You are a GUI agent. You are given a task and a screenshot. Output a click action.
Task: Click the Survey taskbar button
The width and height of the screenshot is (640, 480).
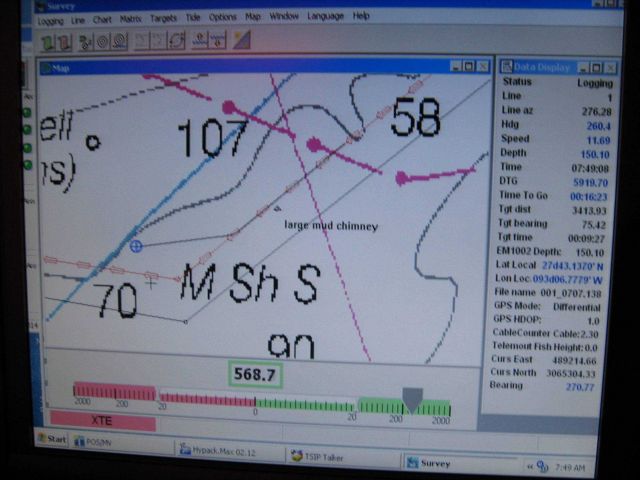coord(459,463)
